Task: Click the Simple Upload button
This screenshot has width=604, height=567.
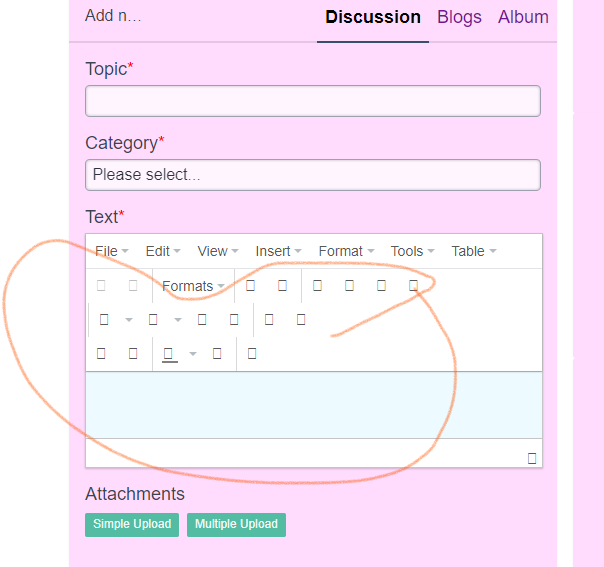Action: tap(132, 524)
